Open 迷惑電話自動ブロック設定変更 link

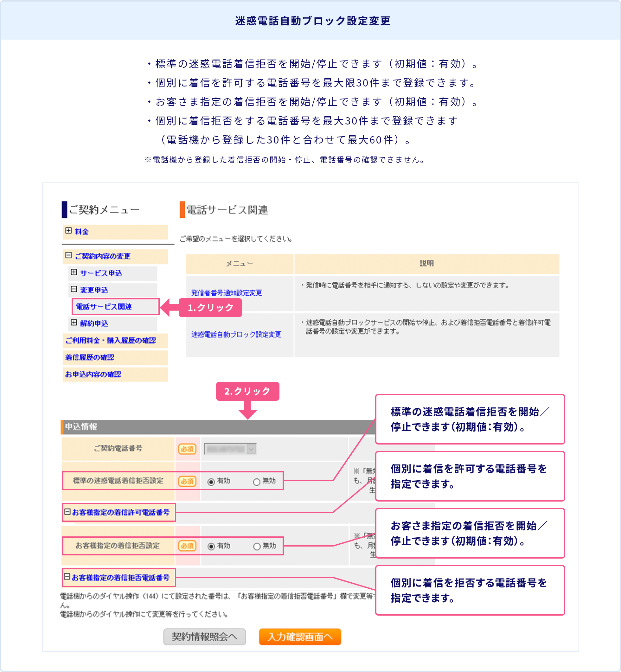tap(236, 334)
